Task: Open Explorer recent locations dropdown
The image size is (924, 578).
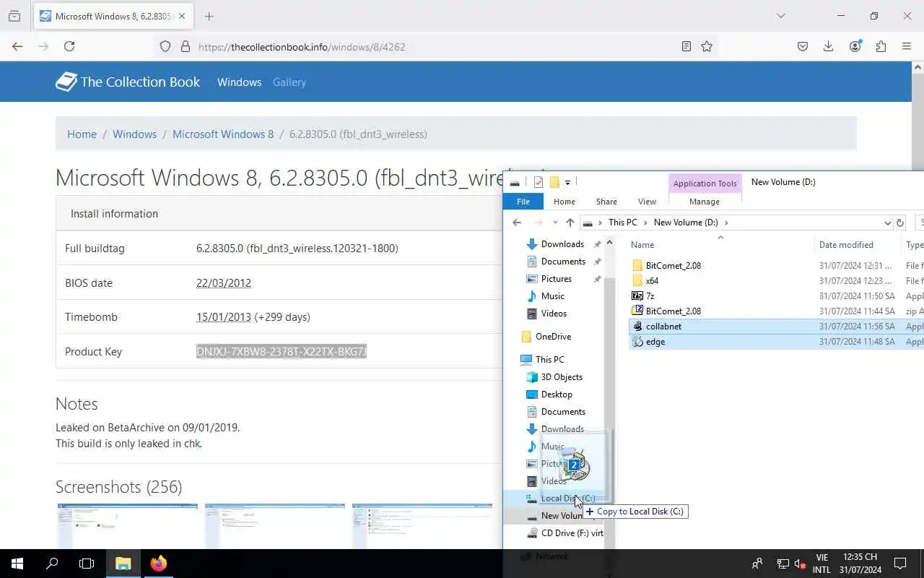Action: pyautogui.click(x=554, y=223)
